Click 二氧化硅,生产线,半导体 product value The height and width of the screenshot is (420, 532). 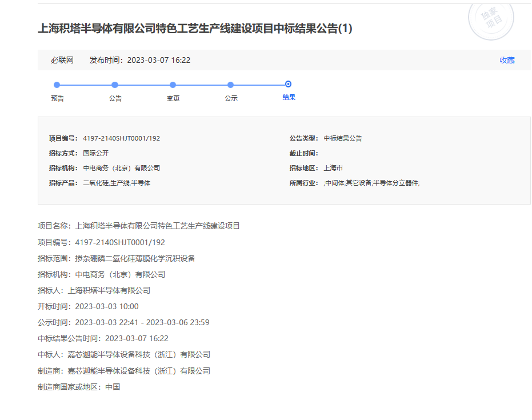[x=117, y=183]
